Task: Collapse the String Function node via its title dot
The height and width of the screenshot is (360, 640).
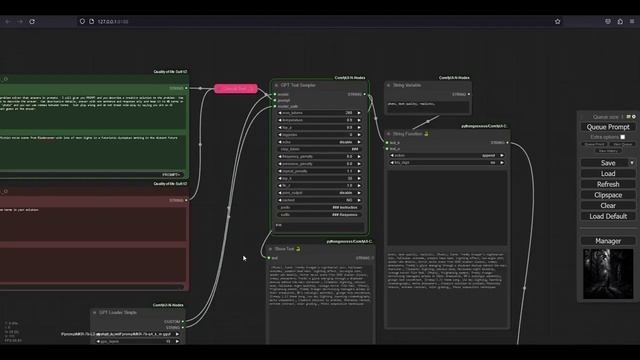Action: click(389, 134)
